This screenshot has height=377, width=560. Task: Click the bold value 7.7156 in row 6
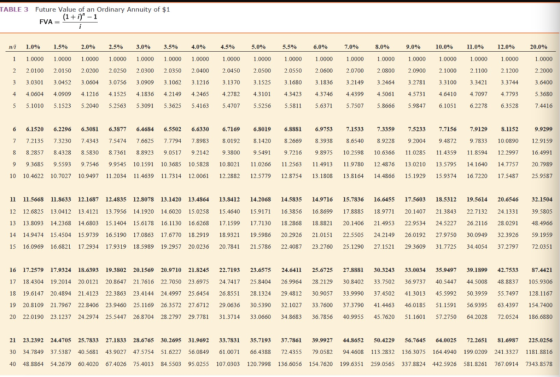pyautogui.click(x=447, y=129)
